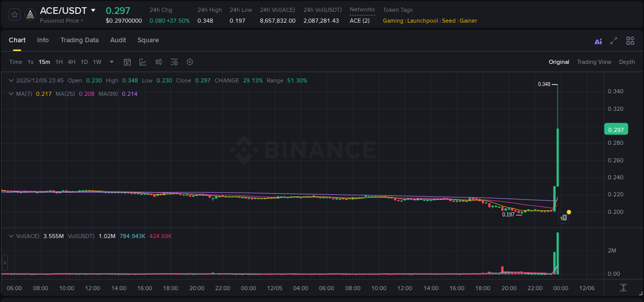The image size is (644, 302).
Task: Collapse the Vol(ACE) indicator row
Action: pyautogui.click(x=10, y=236)
